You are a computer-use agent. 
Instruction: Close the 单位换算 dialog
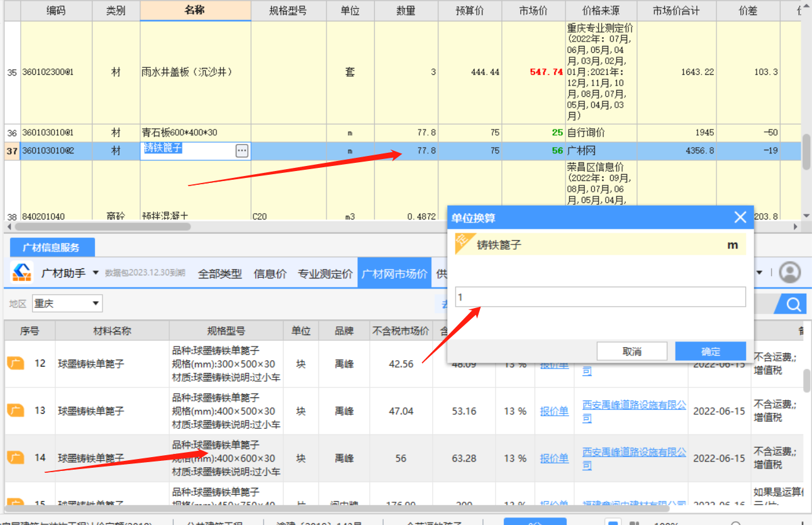coord(740,218)
